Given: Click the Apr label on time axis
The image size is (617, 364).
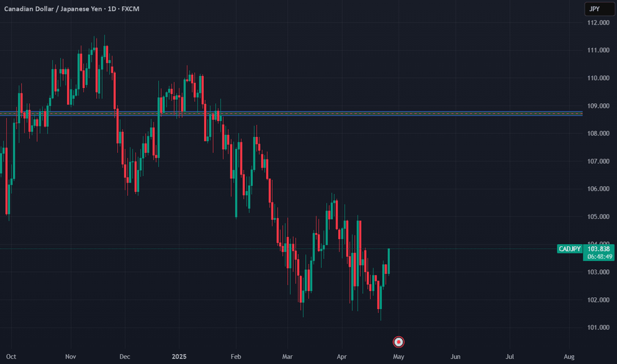Looking at the screenshot, I should (x=342, y=357).
